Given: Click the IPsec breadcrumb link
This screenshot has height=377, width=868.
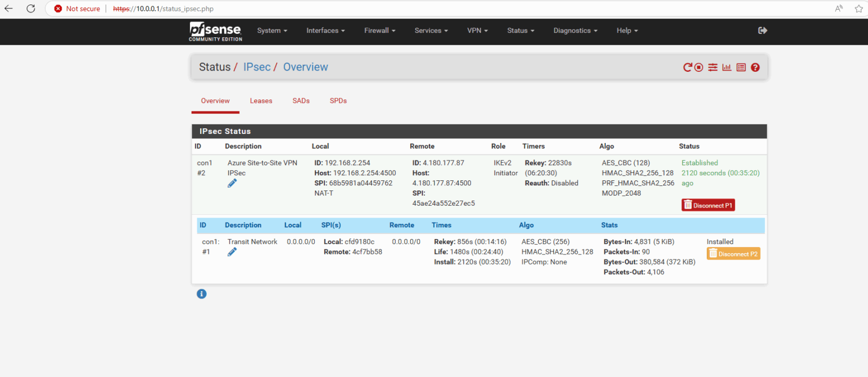Looking at the screenshot, I should 257,67.
